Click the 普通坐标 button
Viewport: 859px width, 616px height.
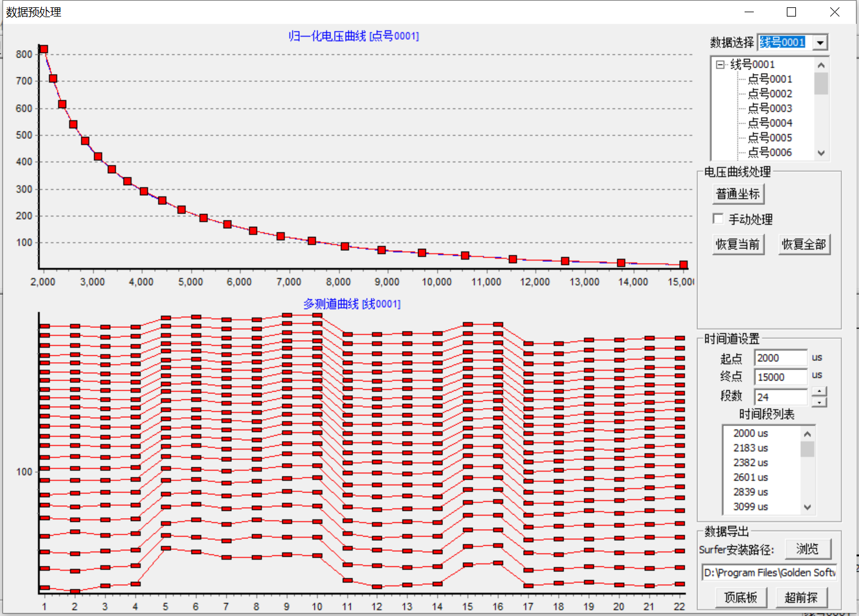coord(738,194)
